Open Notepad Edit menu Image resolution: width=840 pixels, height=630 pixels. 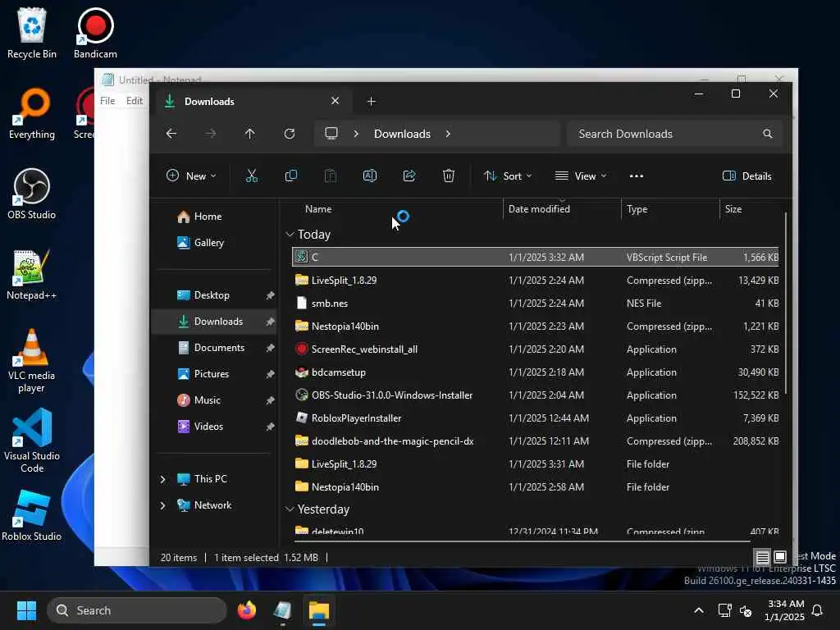tap(134, 101)
